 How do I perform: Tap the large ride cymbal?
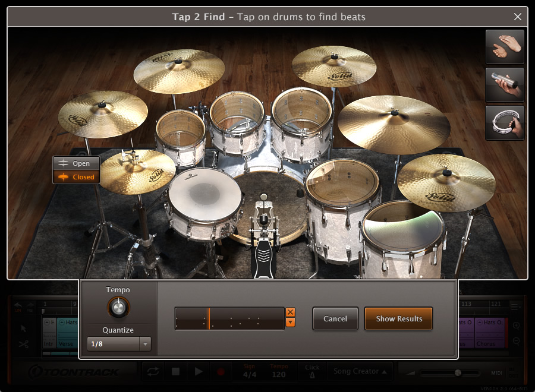pos(394,124)
